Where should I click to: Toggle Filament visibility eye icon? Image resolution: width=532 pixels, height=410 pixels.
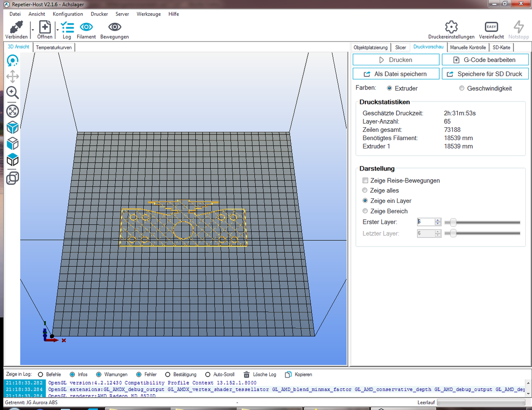pyautogui.click(x=86, y=27)
